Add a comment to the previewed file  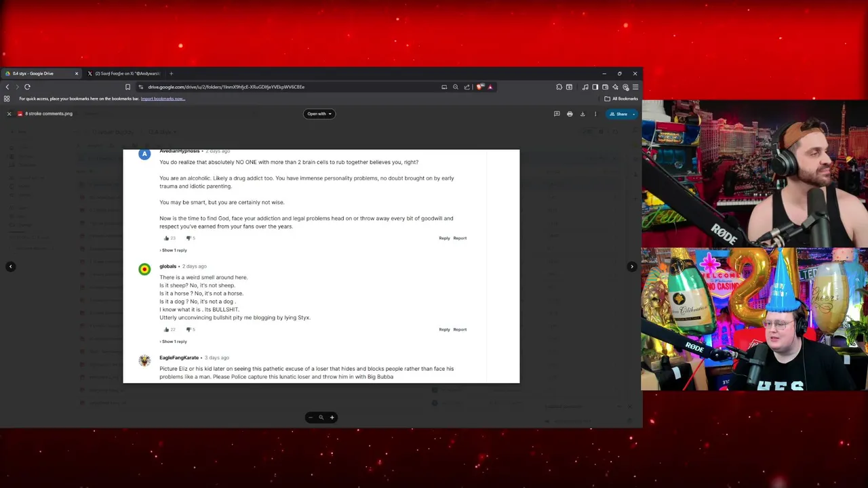pos(557,114)
